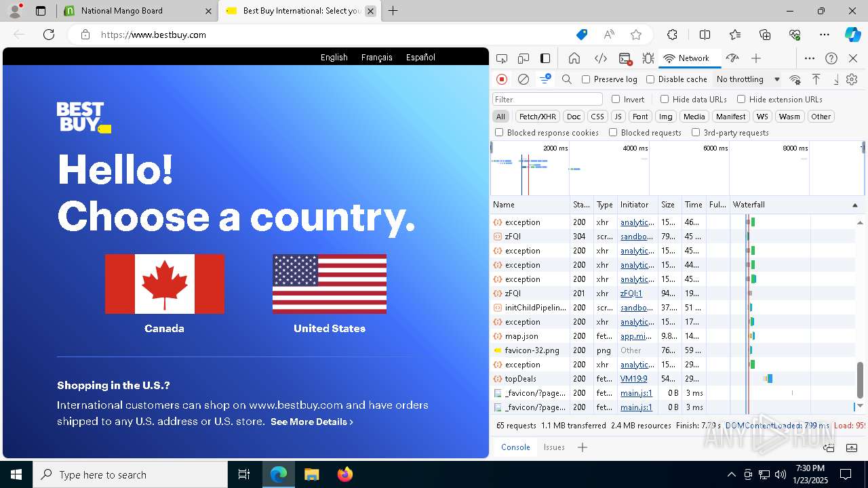
Task: Check Blocked response cookies checkbox
Action: tap(499, 133)
